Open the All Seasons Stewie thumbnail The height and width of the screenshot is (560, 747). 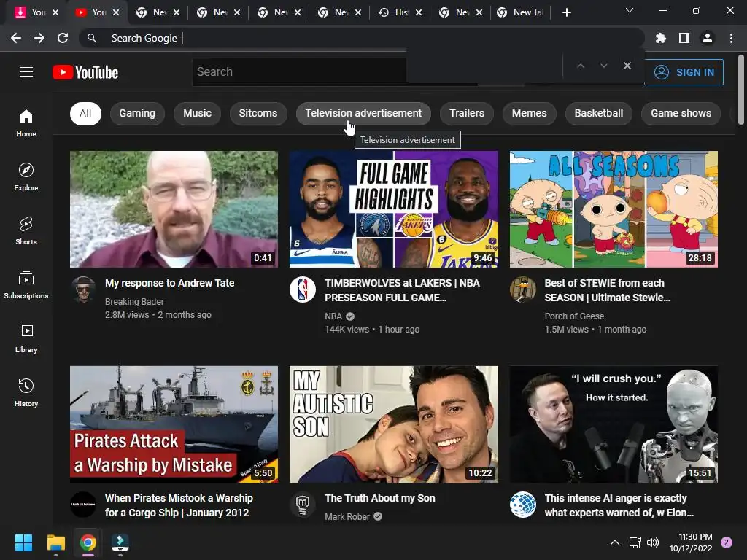pyautogui.click(x=614, y=209)
